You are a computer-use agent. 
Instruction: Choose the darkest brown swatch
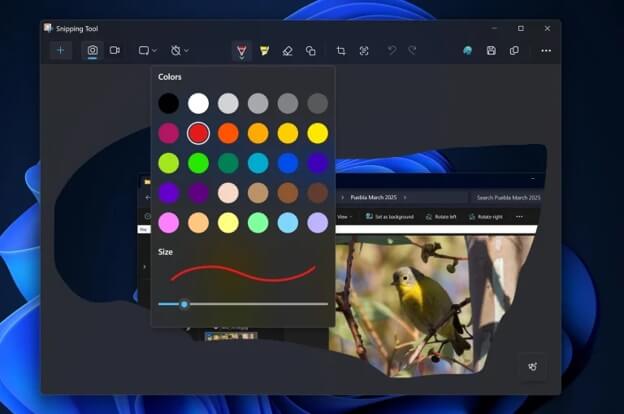tap(318, 193)
